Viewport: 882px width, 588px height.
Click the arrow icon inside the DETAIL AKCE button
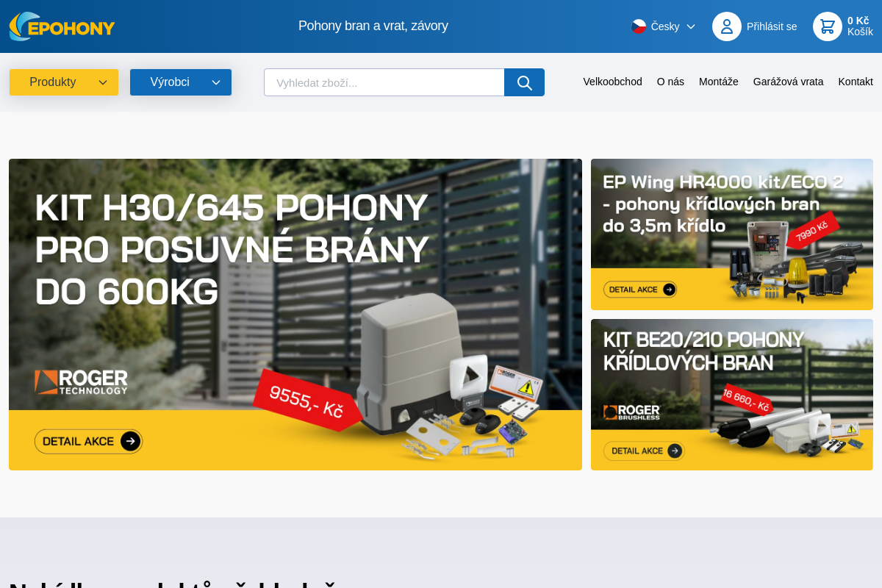point(129,441)
